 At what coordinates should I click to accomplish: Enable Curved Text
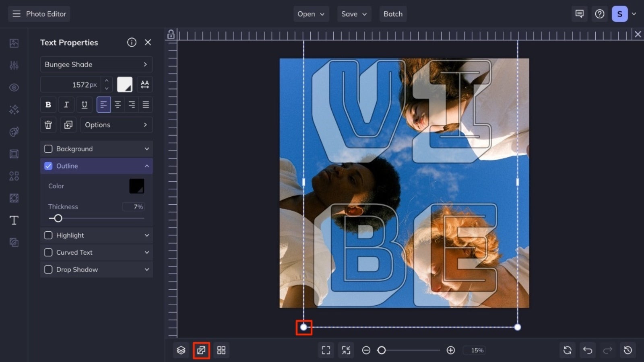click(48, 252)
